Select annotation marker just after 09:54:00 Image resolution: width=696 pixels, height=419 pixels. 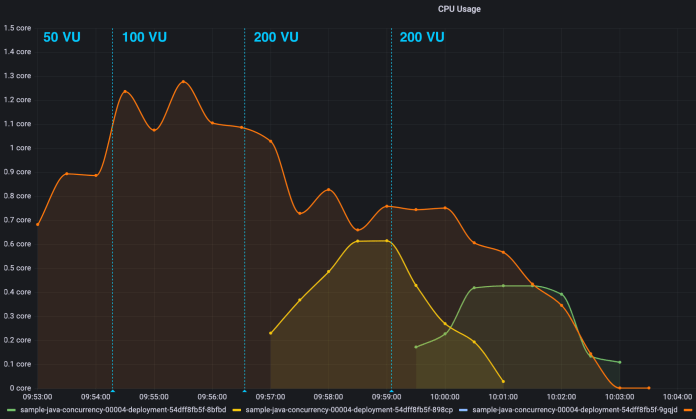(112, 389)
